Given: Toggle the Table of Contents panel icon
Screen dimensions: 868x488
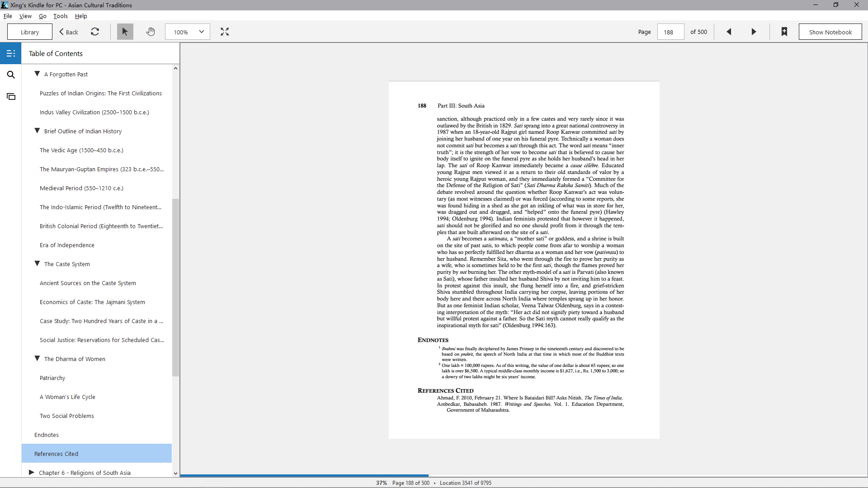Looking at the screenshot, I should 11,53.
